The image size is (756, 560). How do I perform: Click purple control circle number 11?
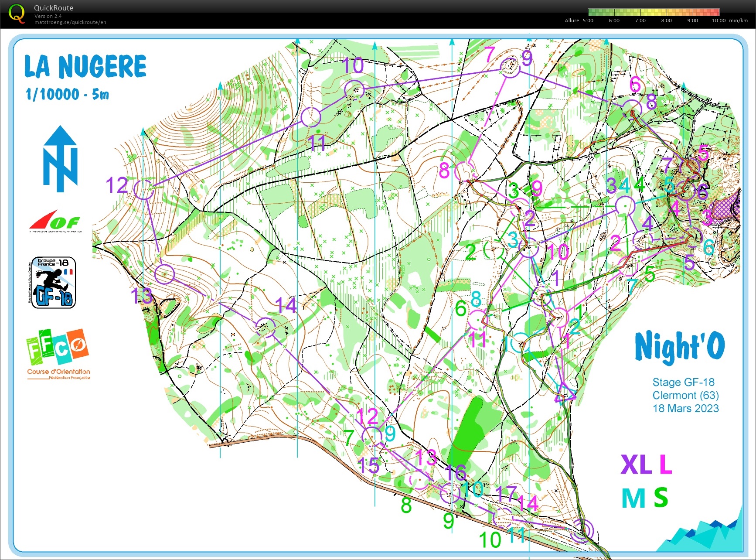(x=311, y=117)
